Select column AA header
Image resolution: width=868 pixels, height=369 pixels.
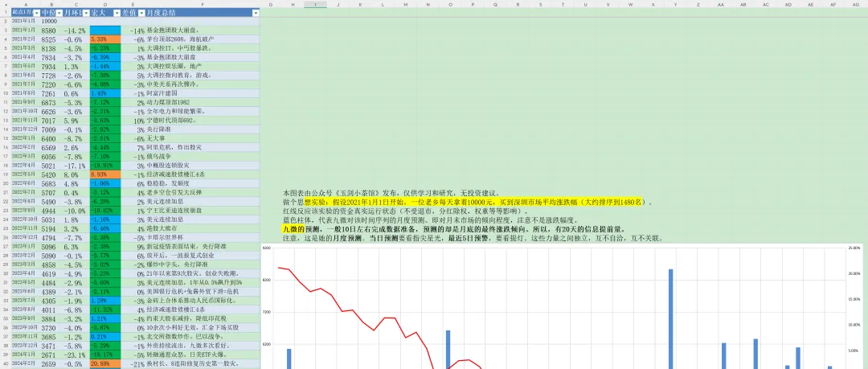click(721, 5)
